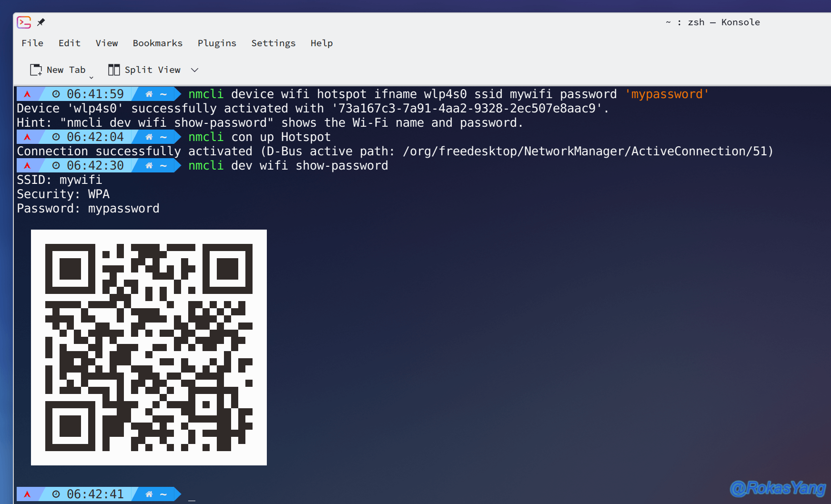
Task: Open the Edit menu
Action: [x=70, y=43]
